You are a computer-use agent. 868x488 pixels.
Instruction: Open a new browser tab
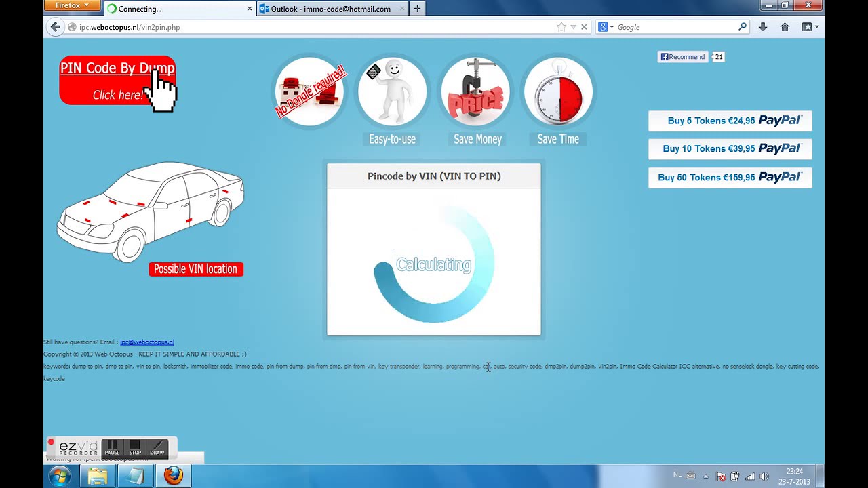[417, 9]
